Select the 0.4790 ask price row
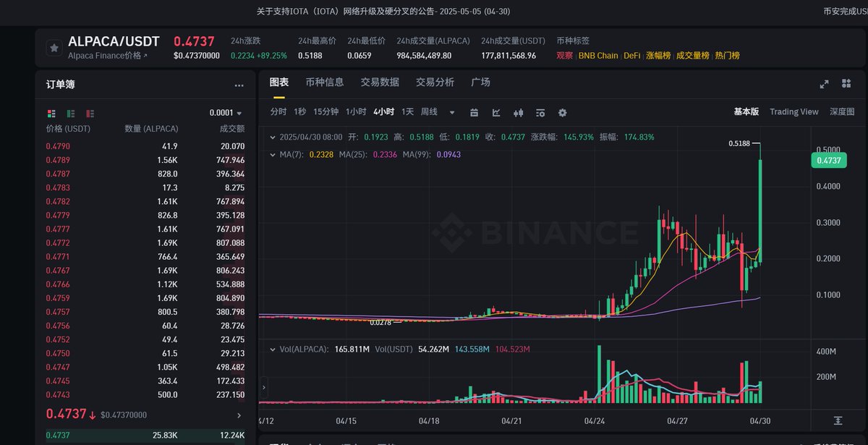 tap(145, 146)
